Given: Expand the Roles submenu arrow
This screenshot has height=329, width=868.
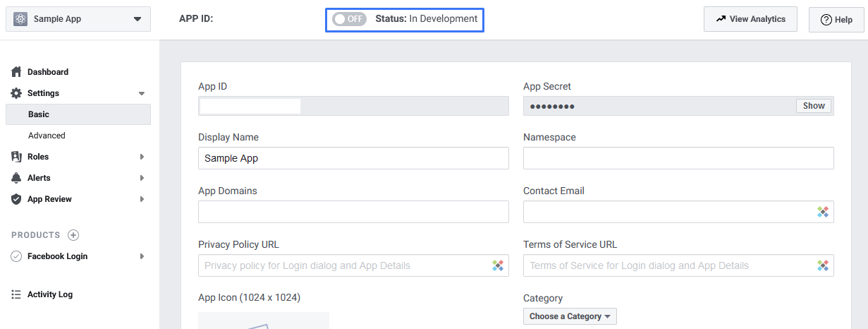Looking at the screenshot, I should click(142, 157).
